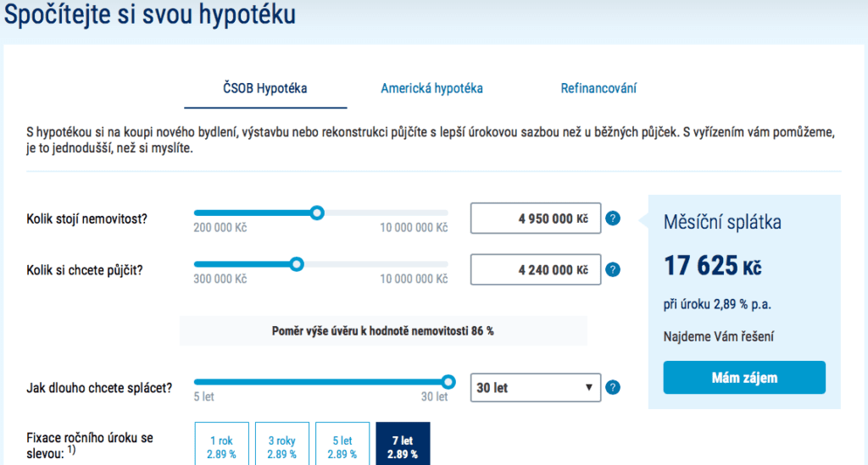Click label Kolik si chcete půjčit?

pos(85,270)
